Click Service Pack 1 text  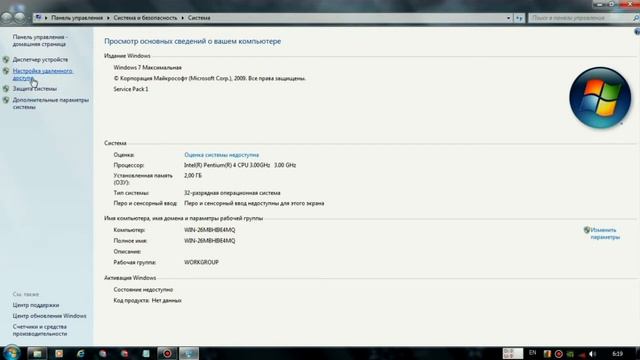tap(131, 89)
